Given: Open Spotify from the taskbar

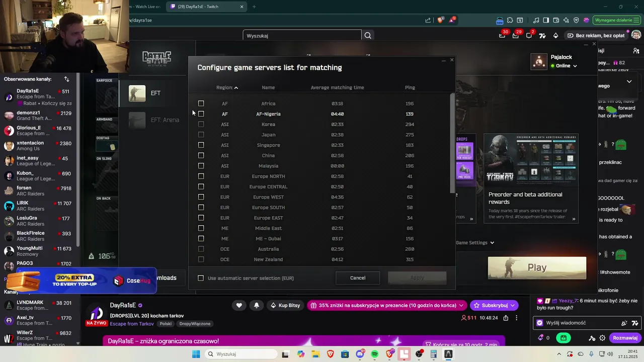Looking at the screenshot, I should tap(374, 354).
